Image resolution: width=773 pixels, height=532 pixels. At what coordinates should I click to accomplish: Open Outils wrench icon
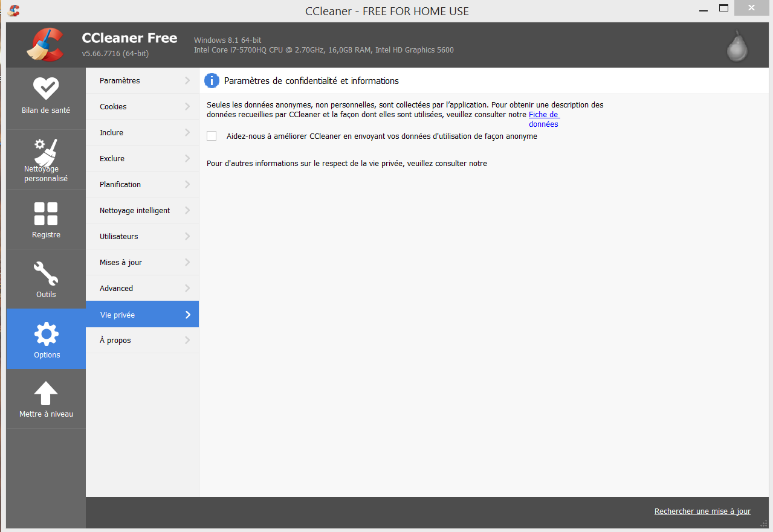pyautogui.click(x=46, y=274)
